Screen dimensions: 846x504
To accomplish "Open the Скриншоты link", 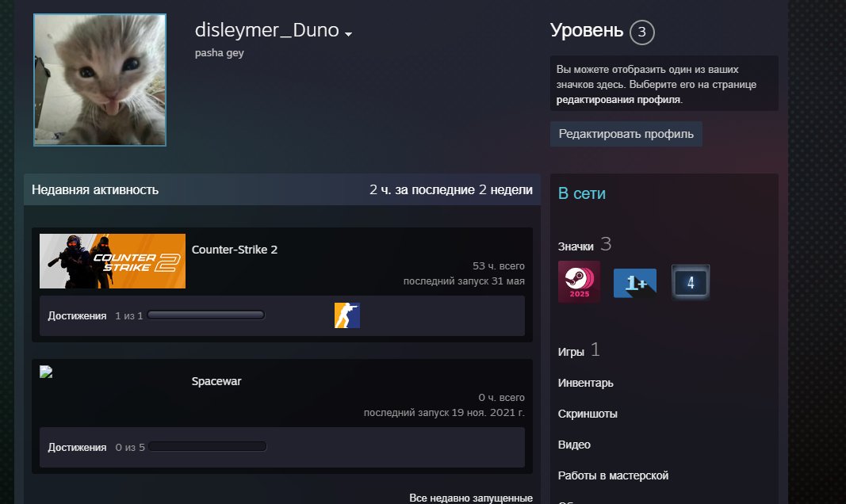I will point(588,414).
